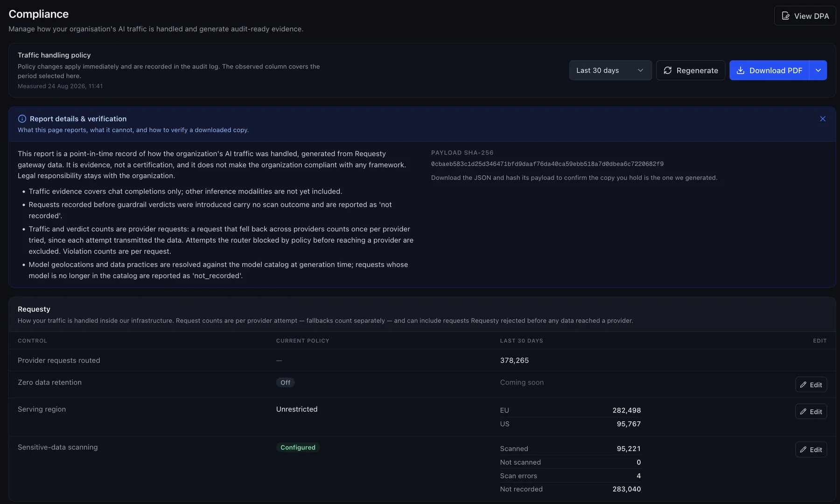Select the payload SHA-256 hash value
Image resolution: width=840 pixels, height=504 pixels.
click(547, 164)
